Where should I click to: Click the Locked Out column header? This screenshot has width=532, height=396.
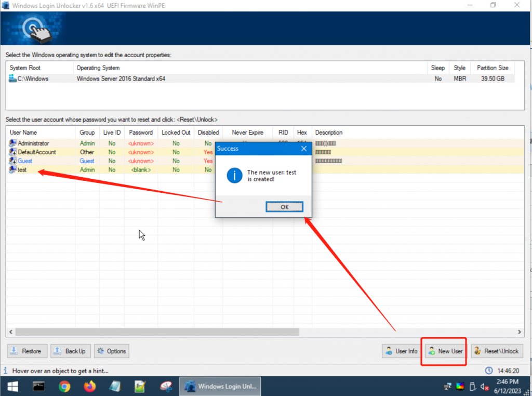coord(176,133)
